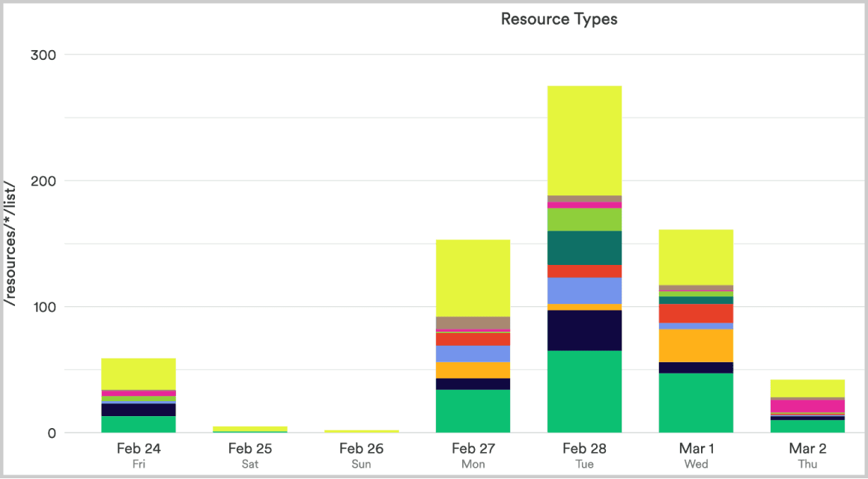Image resolution: width=868 pixels, height=479 pixels.
Task: Click the /resources/*/list/ y-axis label
Action: click(9, 241)
